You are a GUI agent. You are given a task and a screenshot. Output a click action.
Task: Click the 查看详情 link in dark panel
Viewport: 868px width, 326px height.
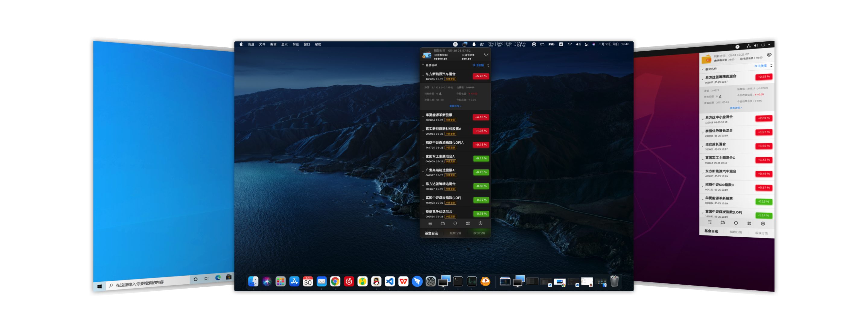pos(455,106)
